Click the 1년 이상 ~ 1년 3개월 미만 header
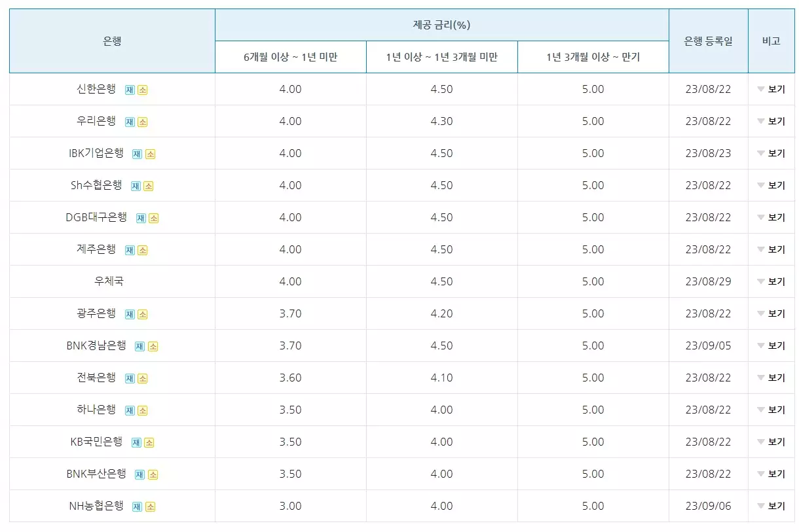 click(442, 57)
